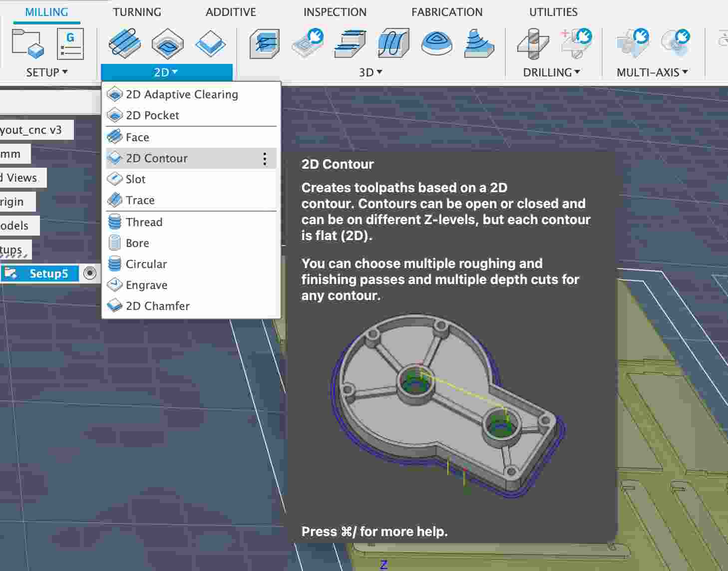Switch to the MILLING tab

(x=46, y=12)
